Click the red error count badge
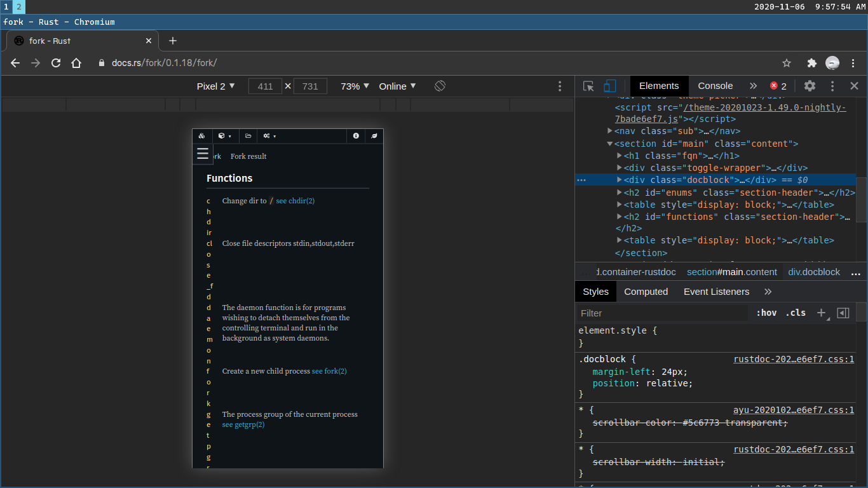868x488 pixels. [778, 86]
